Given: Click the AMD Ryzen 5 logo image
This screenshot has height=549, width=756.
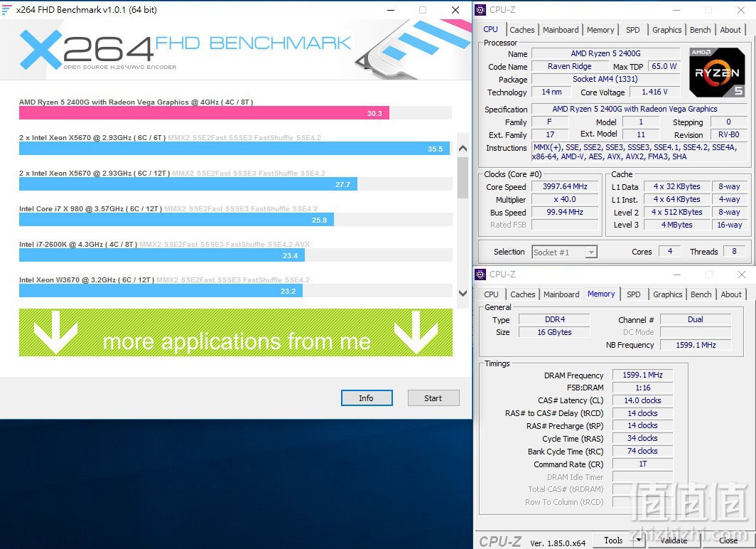Looking at the screenshot, I should 717,73.
